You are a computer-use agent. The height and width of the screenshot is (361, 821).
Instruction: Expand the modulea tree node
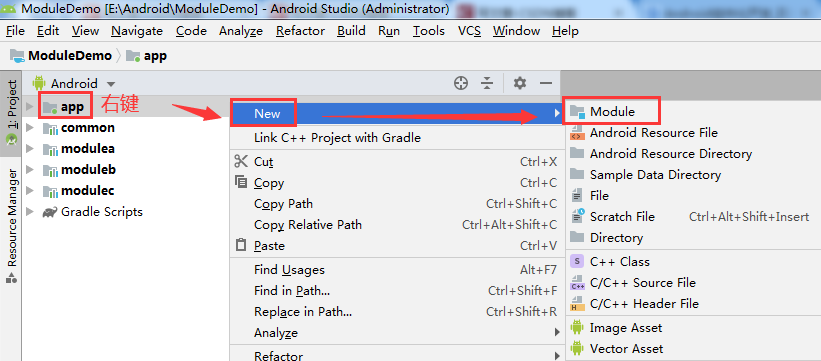pos(29,149)
